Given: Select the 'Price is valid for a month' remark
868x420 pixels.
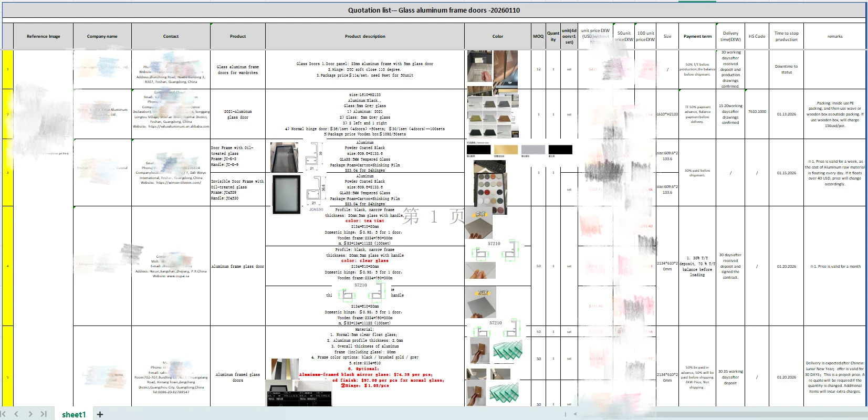Looking at the screenshot, I should [835, 266].
